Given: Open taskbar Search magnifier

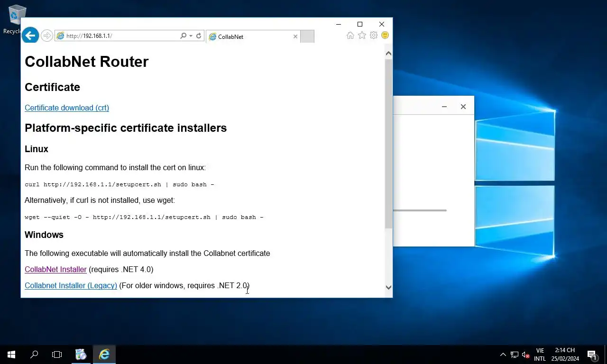Looking at the screenshot, I should (x=34, y=355).
